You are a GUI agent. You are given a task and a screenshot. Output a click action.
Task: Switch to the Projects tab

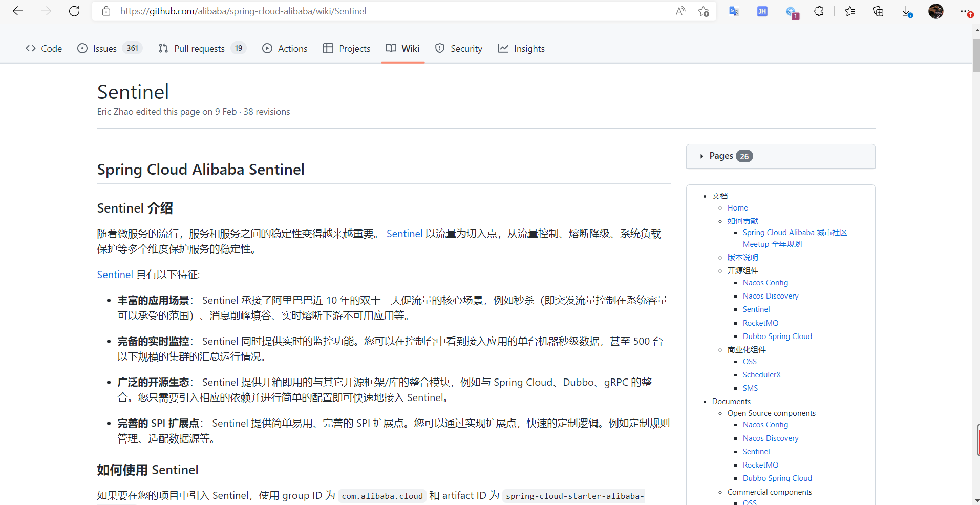[347, 48]
